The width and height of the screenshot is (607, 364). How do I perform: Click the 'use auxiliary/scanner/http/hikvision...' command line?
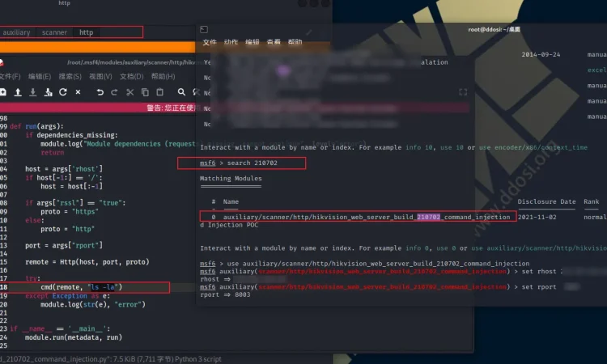(x=378, y=264)
